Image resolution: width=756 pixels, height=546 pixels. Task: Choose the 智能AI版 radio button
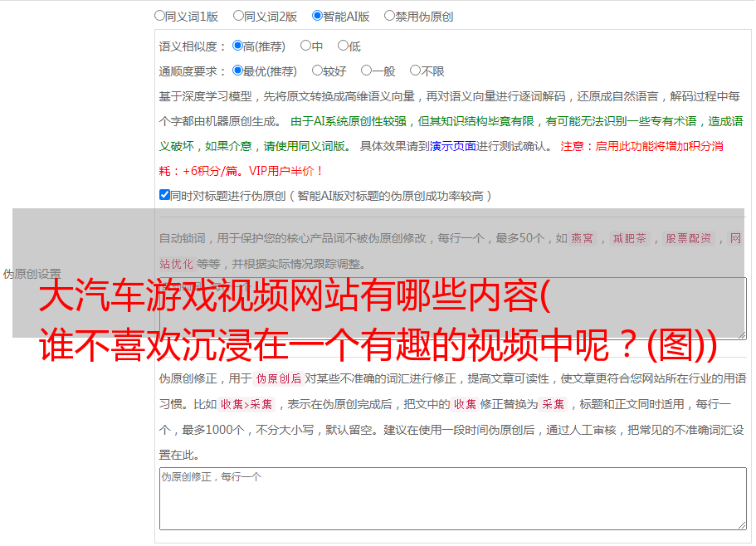pyautogui.click(x=317, y=16)
